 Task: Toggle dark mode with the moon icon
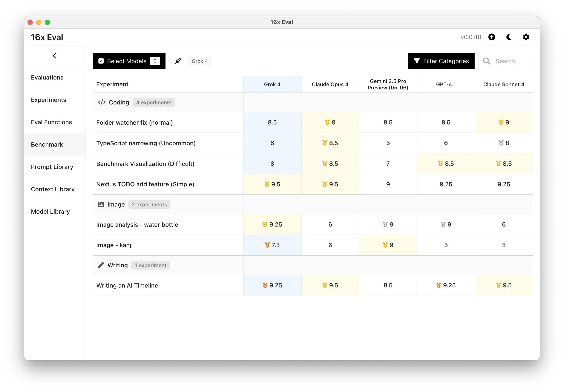pyautogui.click(x=509, y=37)
